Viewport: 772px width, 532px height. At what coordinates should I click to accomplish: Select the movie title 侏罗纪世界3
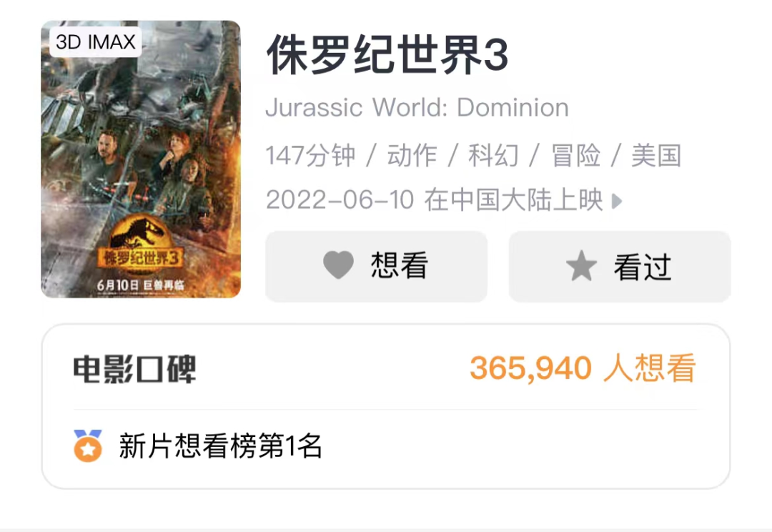click(x=387, y=54)
